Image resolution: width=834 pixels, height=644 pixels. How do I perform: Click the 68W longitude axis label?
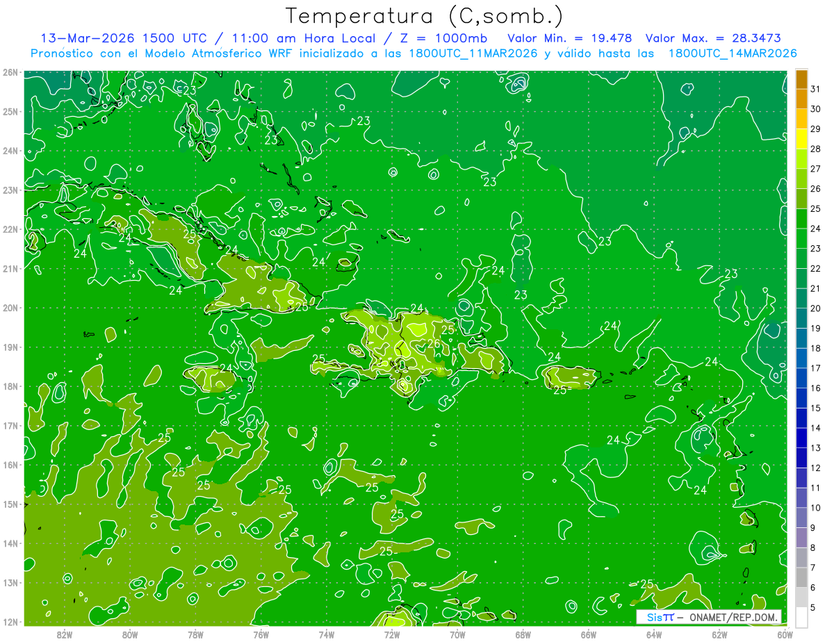[x=523, y=634]
